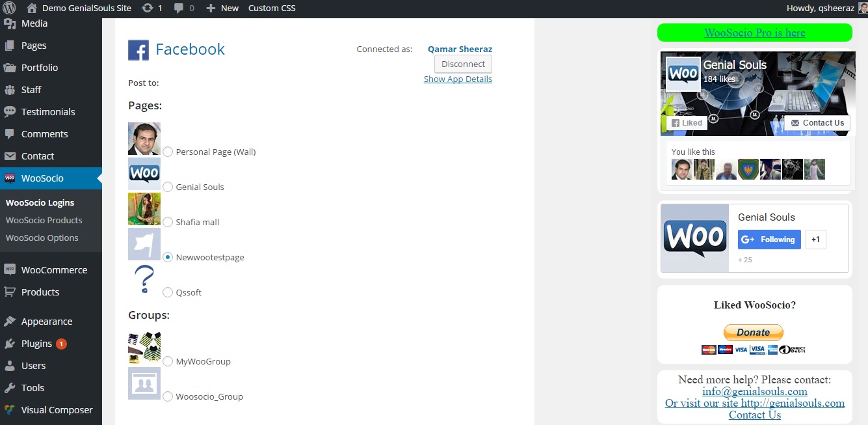Select the Woosocio_Group radio button

click(168, 396)
